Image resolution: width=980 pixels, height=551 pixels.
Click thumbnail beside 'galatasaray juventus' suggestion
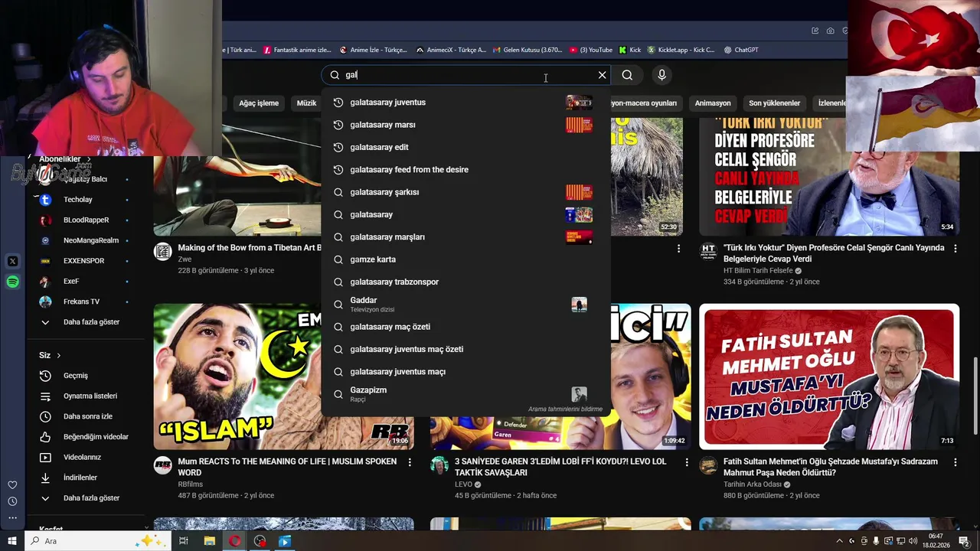click(579, 103)
